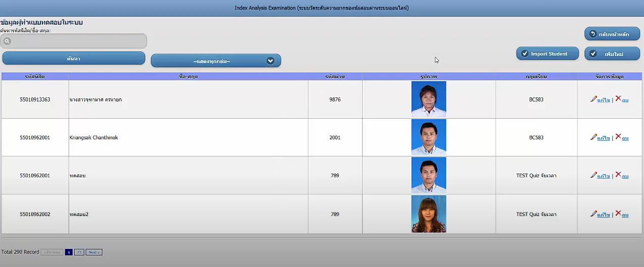Click the แก้ไข edit link for the ทดสอบ row

604,176
